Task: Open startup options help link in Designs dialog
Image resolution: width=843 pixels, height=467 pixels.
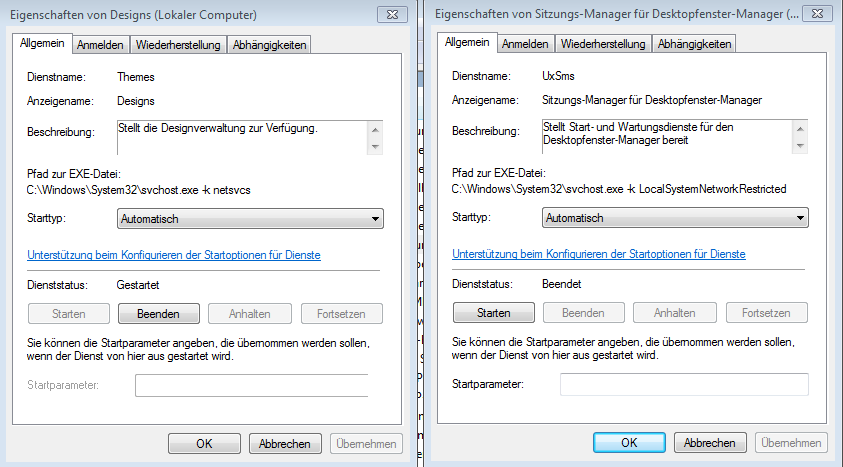Action: (x=174, y=255)
